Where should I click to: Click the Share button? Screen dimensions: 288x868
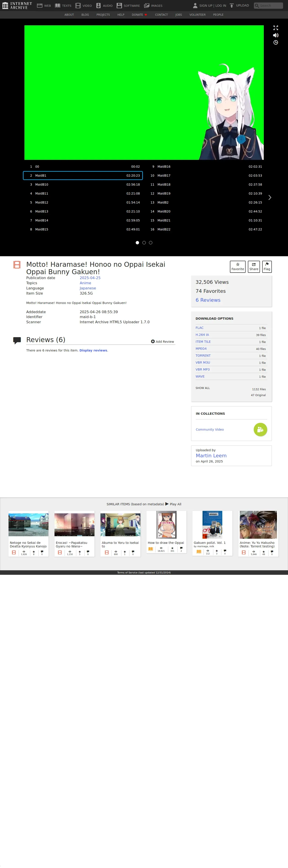coord(254,267)
